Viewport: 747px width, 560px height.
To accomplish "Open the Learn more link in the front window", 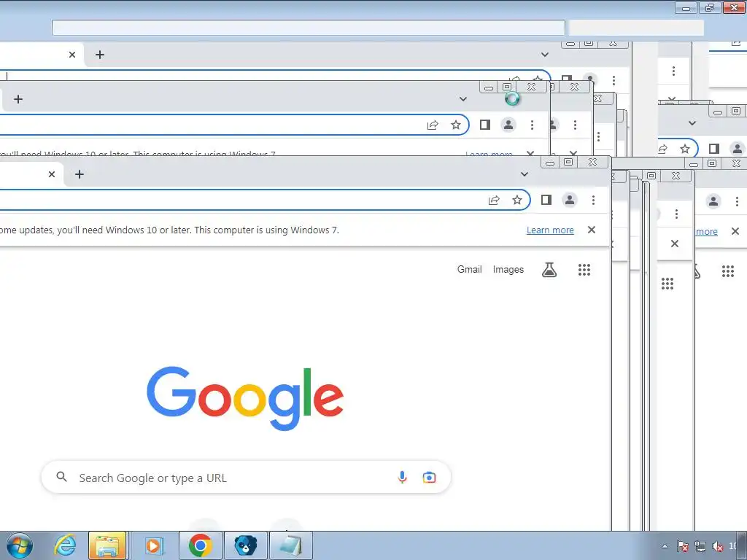I will coord(550,230).
